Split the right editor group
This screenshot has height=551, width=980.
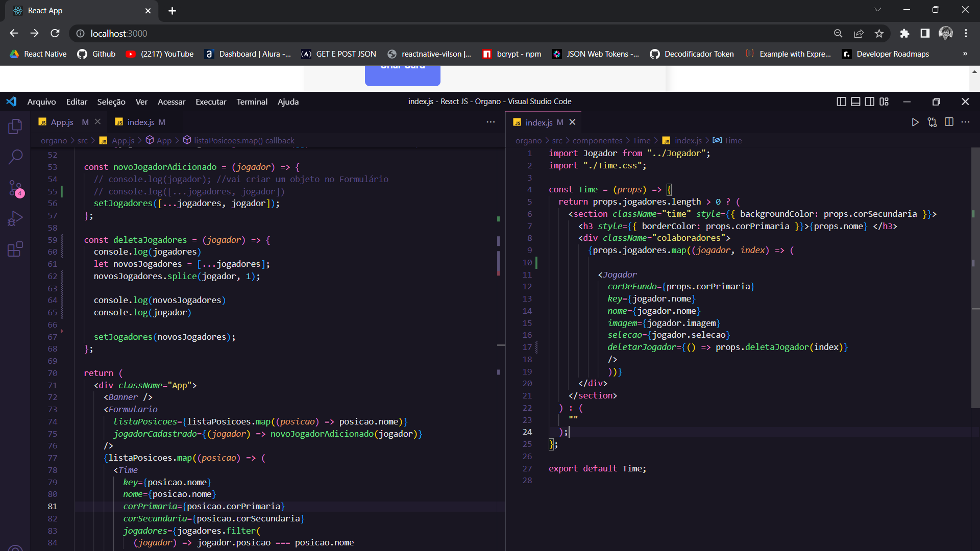pos(949,122)
